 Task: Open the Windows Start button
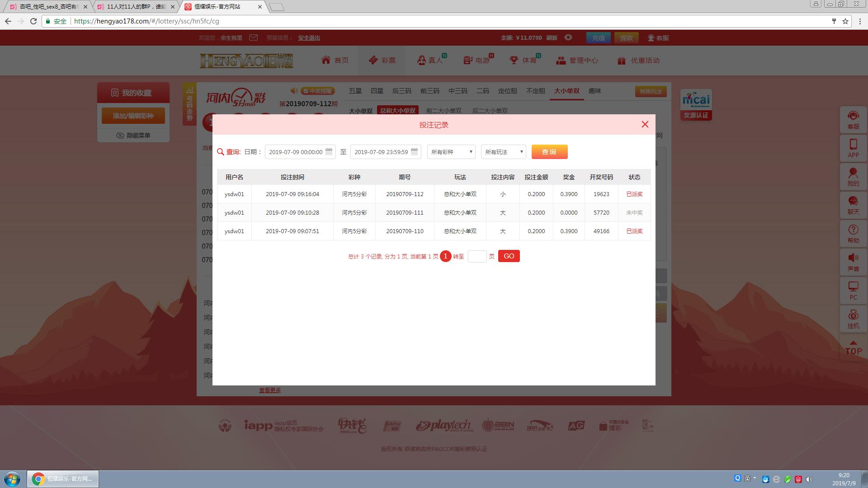[x=12, y=479]
